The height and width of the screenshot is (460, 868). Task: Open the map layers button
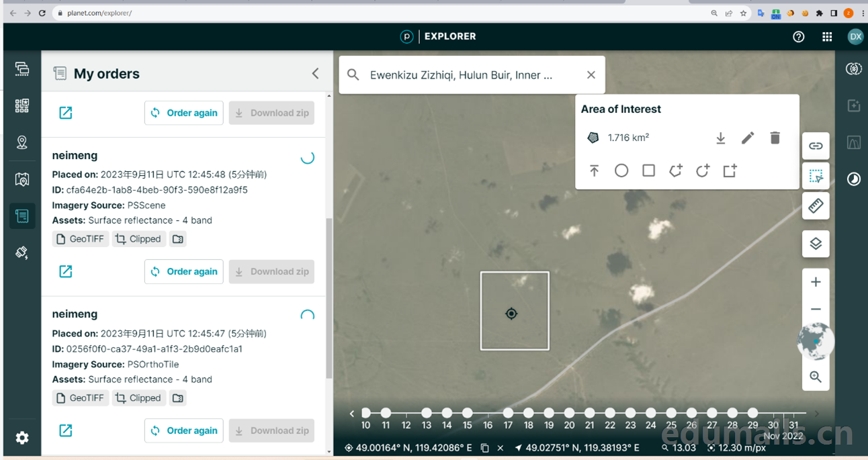pyautogui.click(x=816, y=243)
